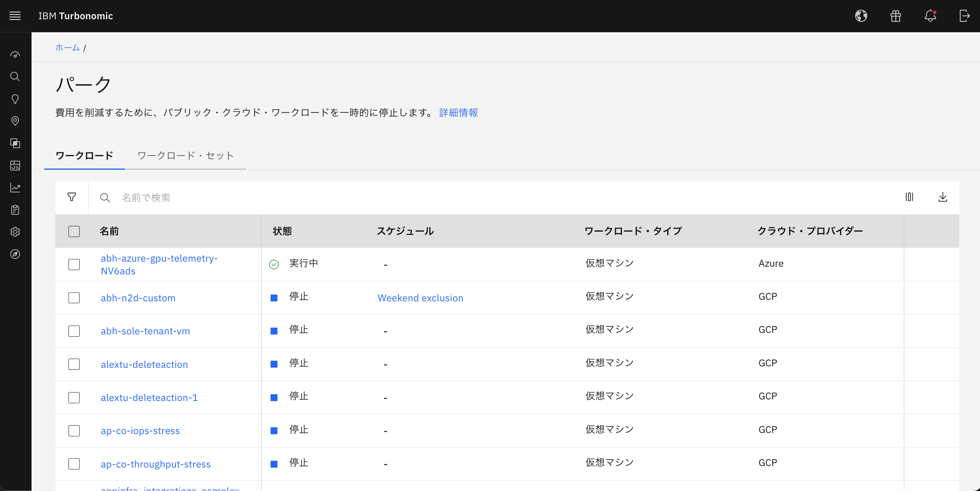Viewport: 980px width, 491px height.
Task: Open the Weekend exclusion schedule link
Action: [x=420, y=298]
